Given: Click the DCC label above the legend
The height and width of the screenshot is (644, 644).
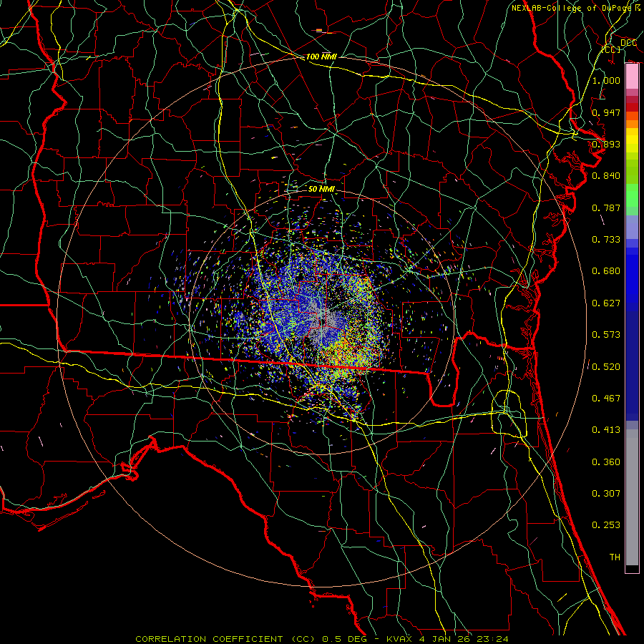Looking at the screenshot, I should click(628, 43).
